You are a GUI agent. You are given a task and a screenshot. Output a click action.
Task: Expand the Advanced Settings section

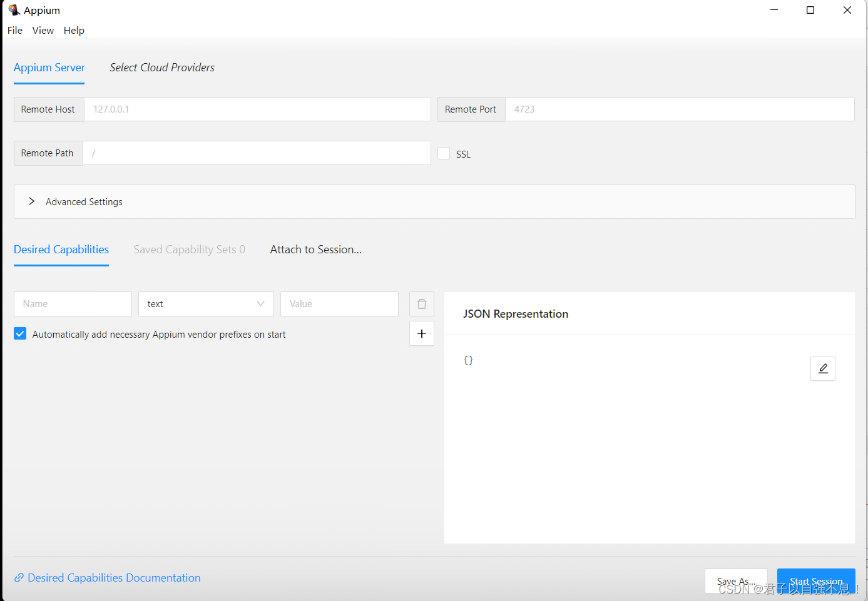click(434, 201)
